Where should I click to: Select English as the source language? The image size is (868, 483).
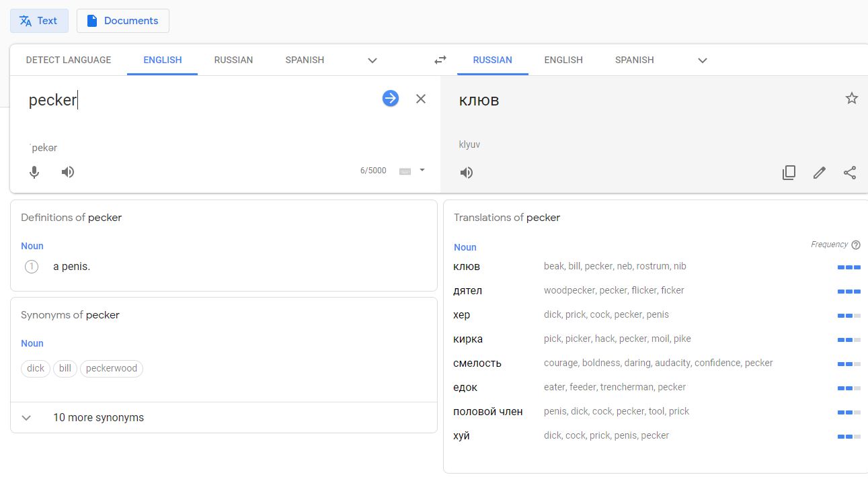[163, 60]
